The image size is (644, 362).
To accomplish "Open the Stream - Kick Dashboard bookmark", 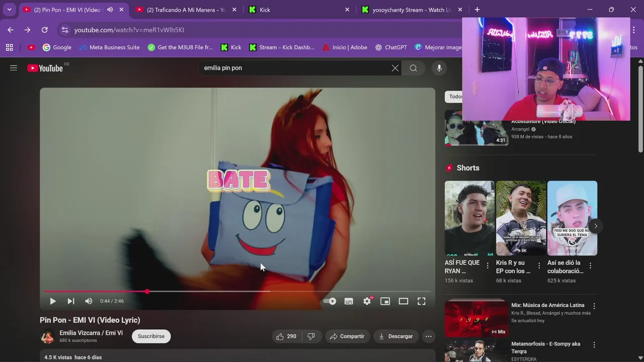I will pos(282,47).
